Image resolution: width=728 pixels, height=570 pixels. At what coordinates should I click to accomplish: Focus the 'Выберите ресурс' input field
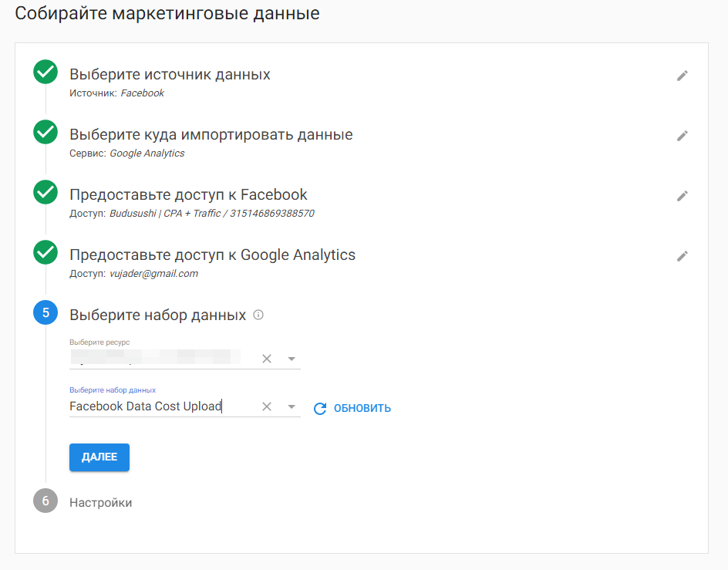tap(158, 358)
